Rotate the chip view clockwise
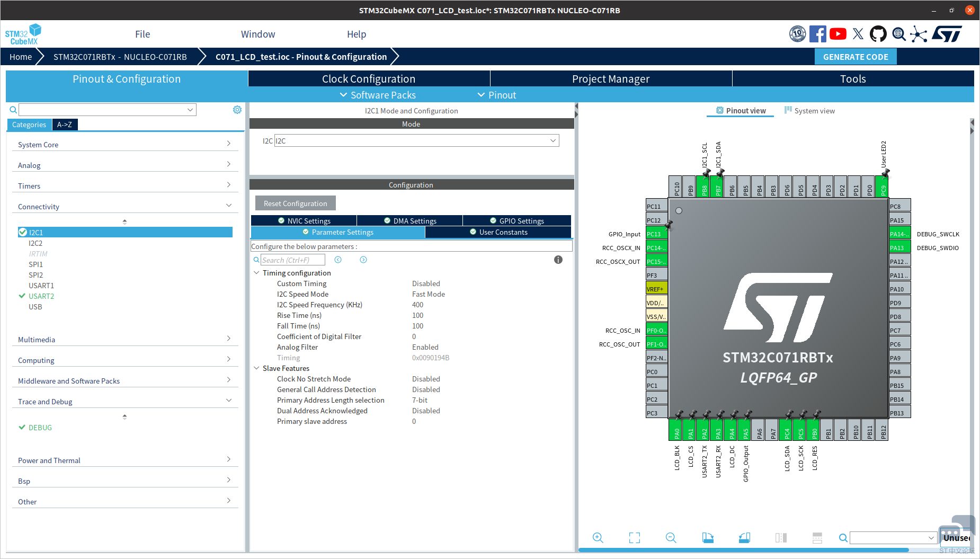This screenshot has width=980, height=559. [x=708, y=538]
